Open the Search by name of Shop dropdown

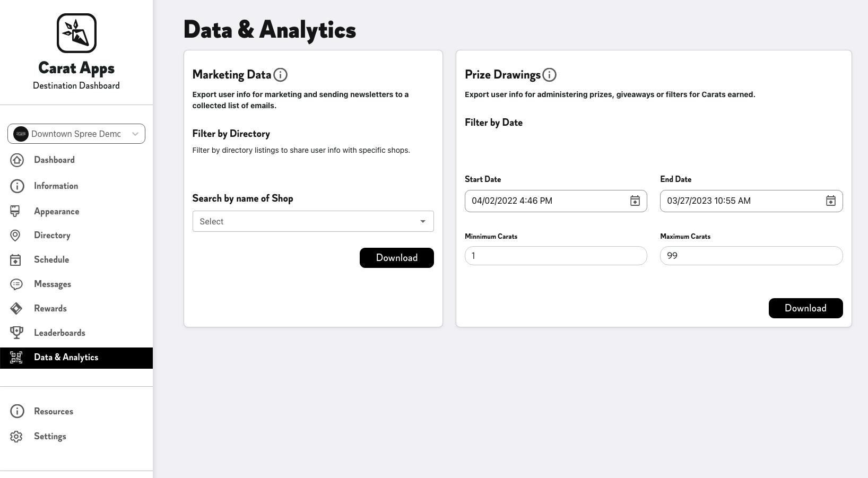pyautogui.click(x=313, y=221)
